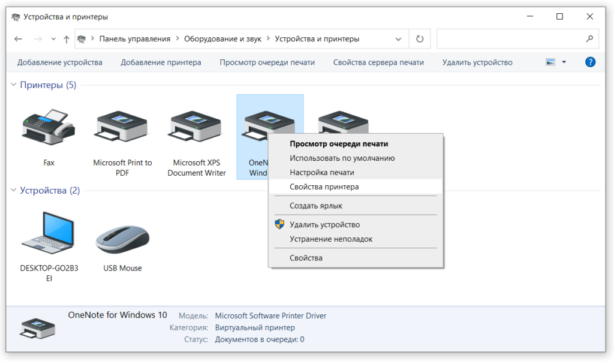Click the search input field
The height and width of the screenshot is (364, 614).
coord(510,39)
